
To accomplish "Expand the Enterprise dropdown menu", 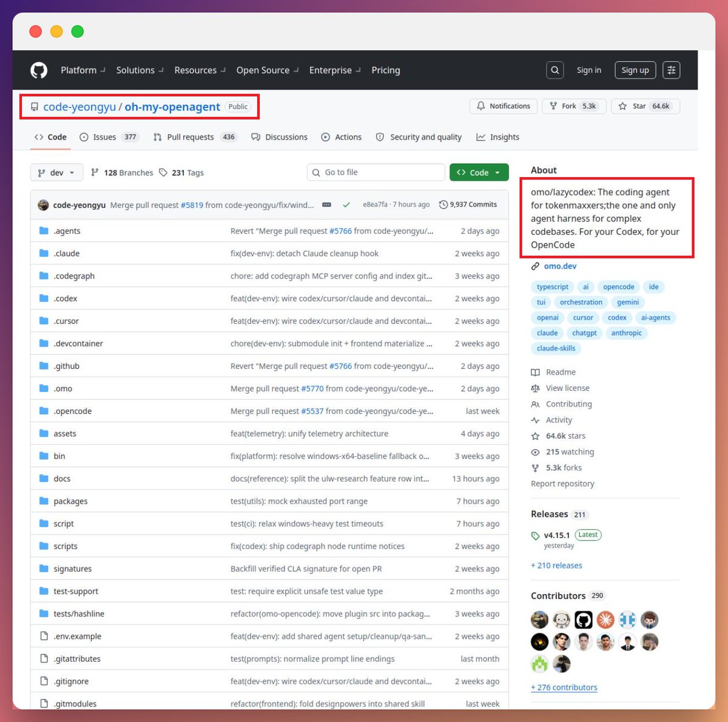I will click(x=335, y=70).
